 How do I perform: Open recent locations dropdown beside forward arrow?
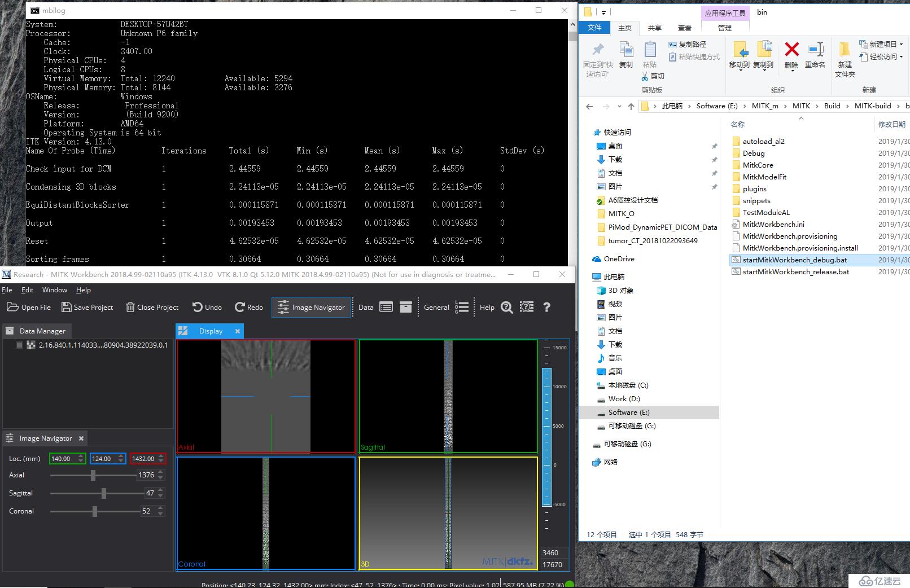[x=619, y=106]
